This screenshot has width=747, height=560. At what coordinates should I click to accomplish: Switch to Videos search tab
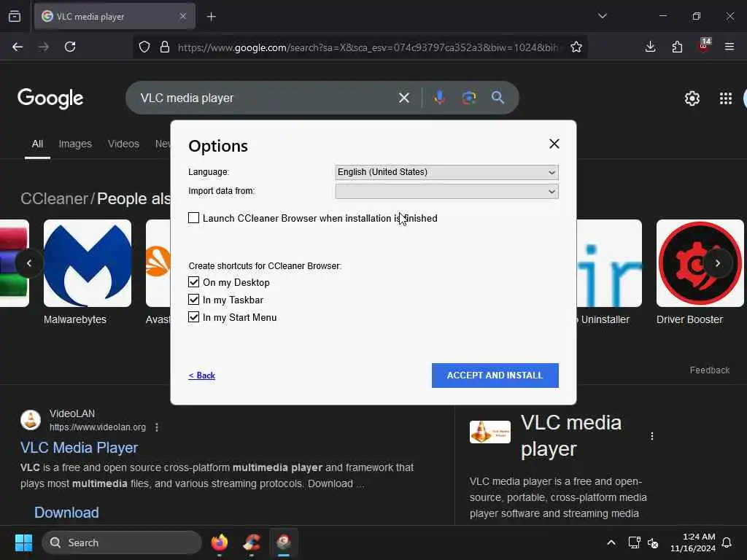pyautogui.click(x=123, y=144)
